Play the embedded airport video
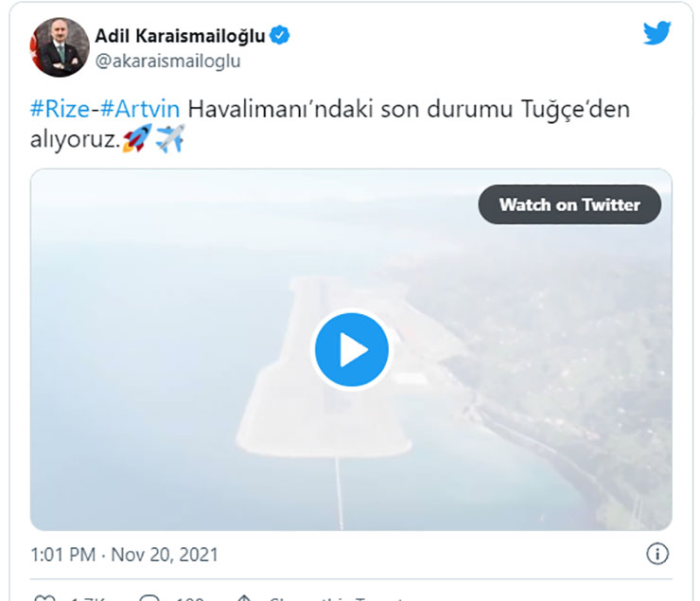 (351, 349)
